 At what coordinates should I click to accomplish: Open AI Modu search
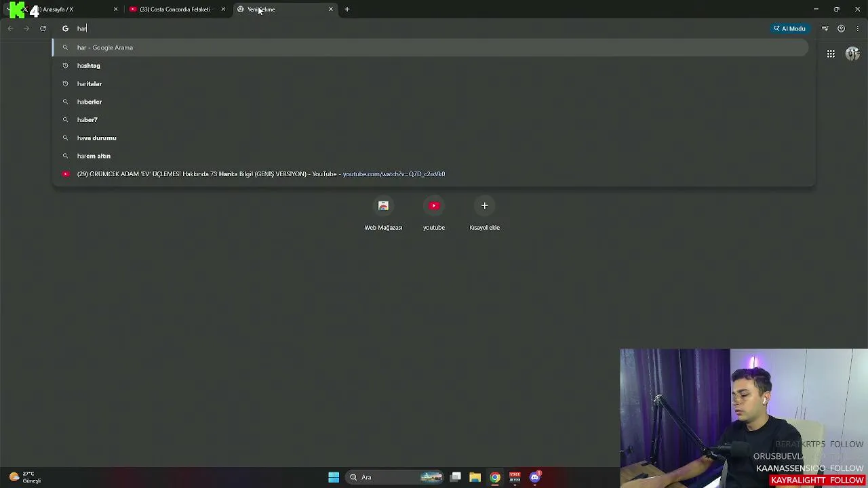(x=789, y=28)
